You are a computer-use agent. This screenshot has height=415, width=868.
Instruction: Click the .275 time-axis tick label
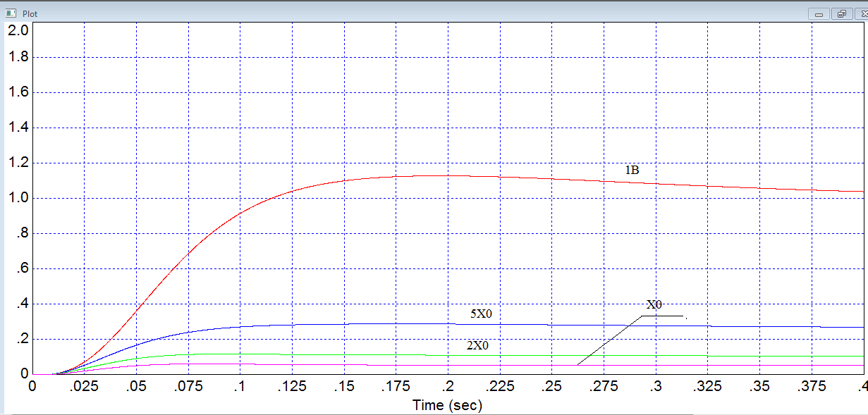tap(604, 386)
